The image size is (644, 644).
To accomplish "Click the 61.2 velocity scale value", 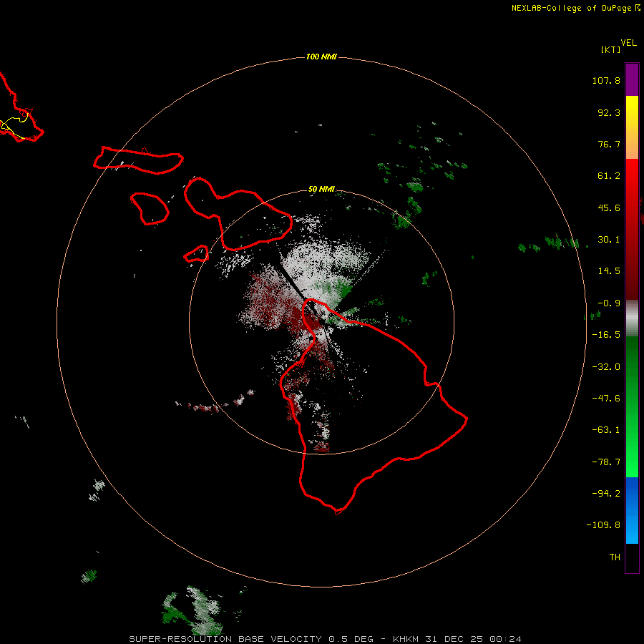I will tap(609, 176).
